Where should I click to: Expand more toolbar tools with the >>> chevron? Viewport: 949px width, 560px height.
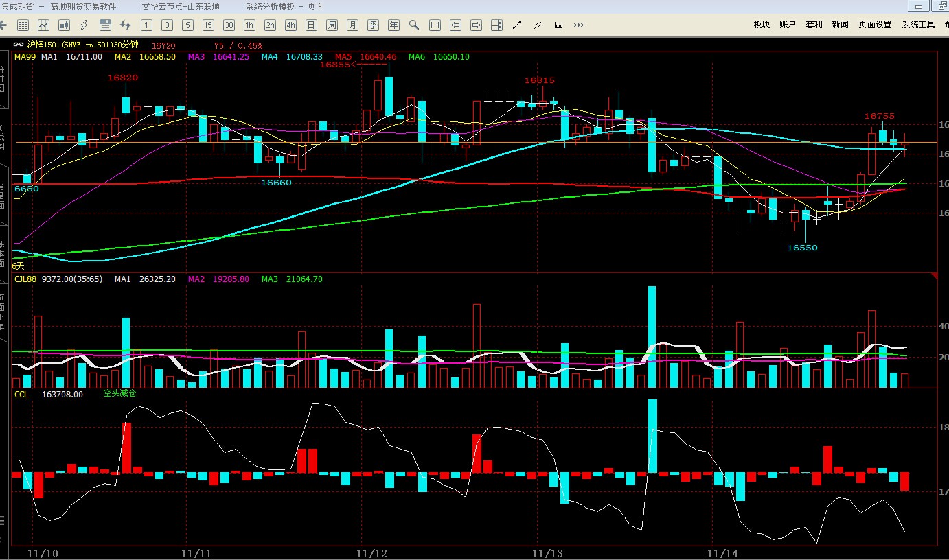coord(579,25)
